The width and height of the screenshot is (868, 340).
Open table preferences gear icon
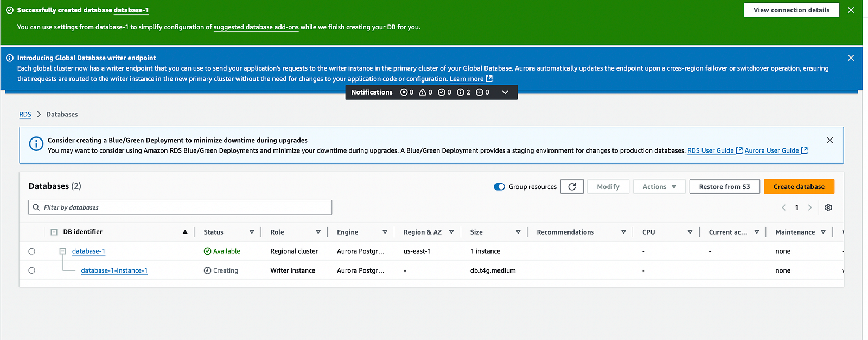point(828,207)
